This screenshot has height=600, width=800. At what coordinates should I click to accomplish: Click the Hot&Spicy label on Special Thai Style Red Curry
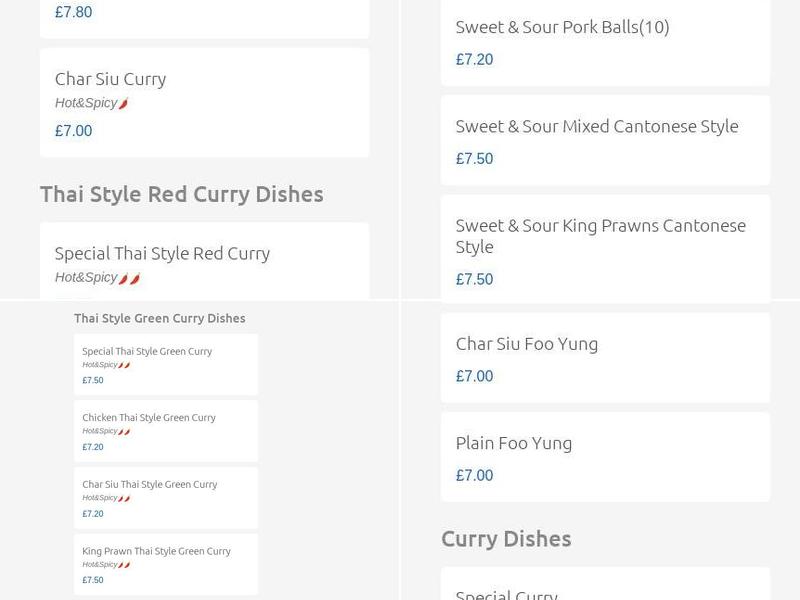tap(85, 277)
